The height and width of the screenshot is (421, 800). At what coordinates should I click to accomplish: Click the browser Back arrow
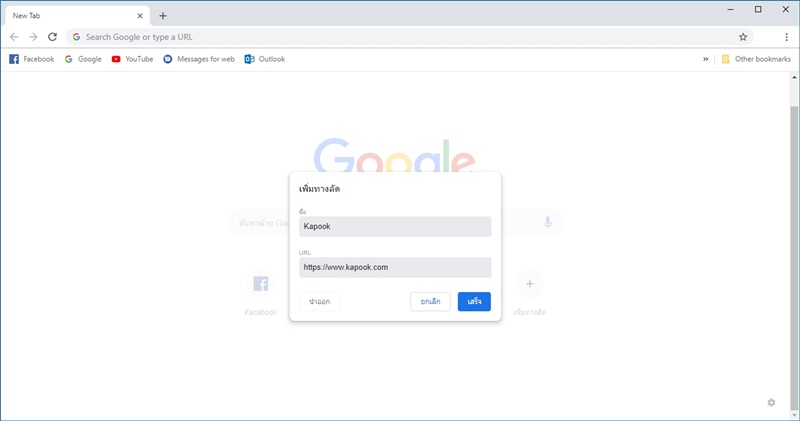pyautogui.click(x=14, y=37)
